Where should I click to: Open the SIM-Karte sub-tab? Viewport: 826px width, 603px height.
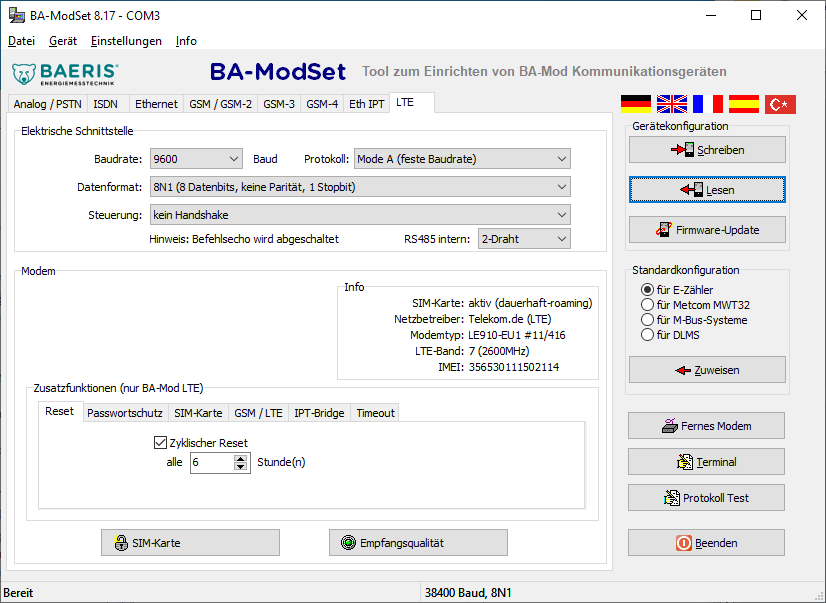(198, 413)
